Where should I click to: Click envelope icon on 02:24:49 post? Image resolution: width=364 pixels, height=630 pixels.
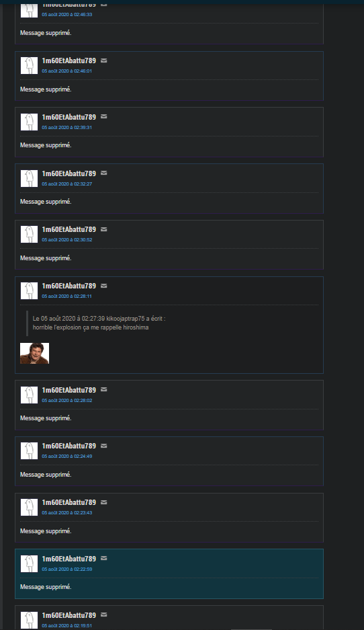[103, 446]
